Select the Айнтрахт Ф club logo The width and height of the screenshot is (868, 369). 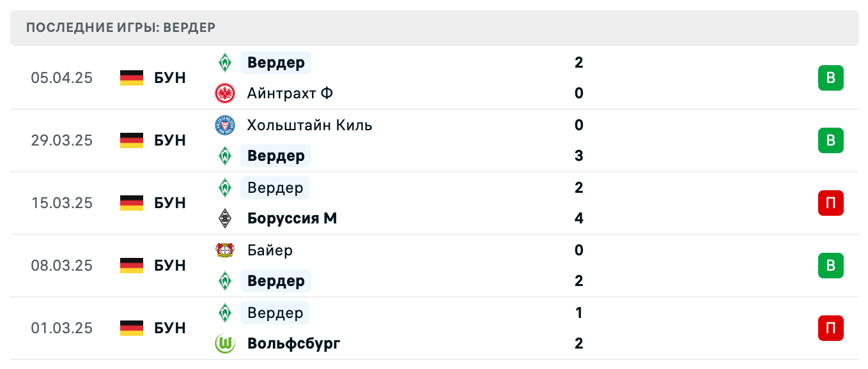[x=225, y=93]
